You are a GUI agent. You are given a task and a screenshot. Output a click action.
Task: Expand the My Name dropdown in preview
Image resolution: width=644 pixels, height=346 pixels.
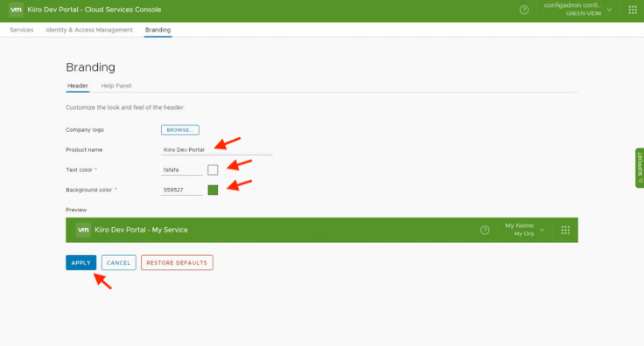tap(524, 230)
